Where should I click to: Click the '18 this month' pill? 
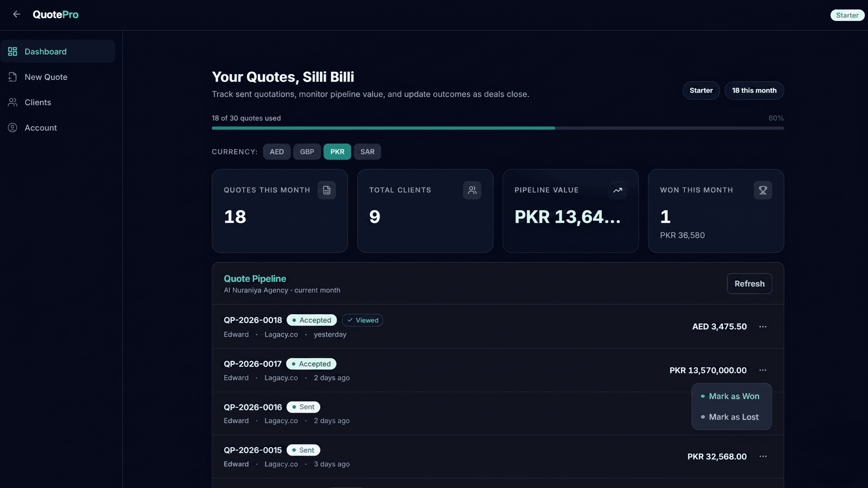point(754,90)
